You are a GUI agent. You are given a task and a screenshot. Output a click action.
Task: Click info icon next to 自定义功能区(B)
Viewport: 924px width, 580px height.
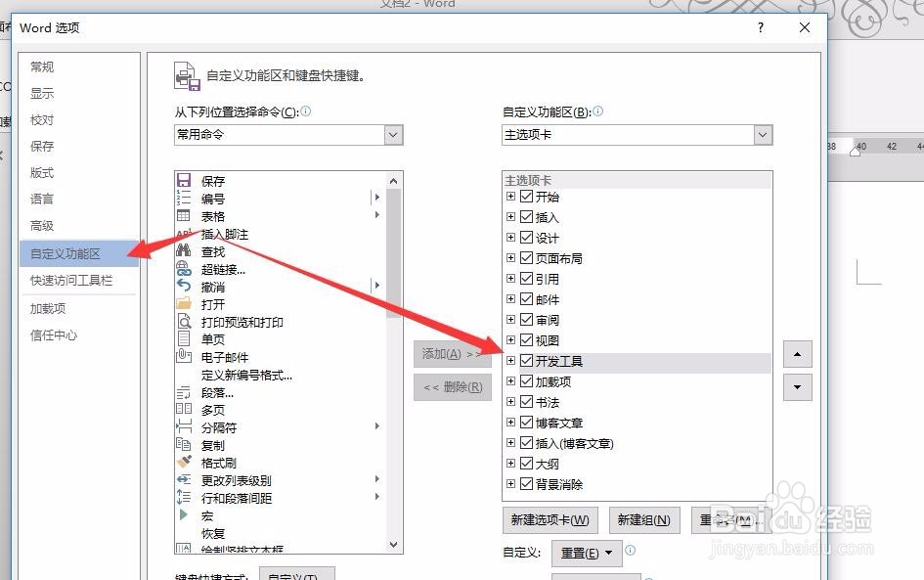tap(597, 111)
